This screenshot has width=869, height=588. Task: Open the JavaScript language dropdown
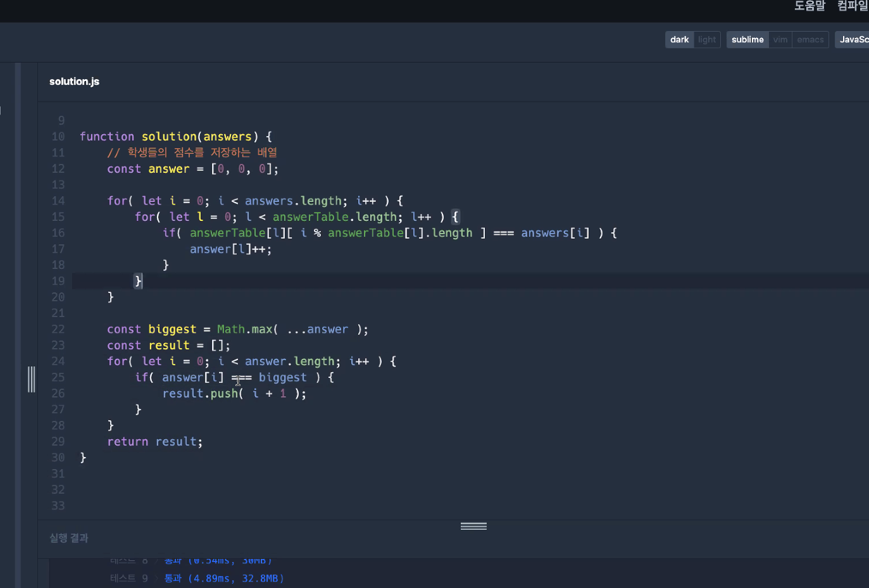[x=853, y=39]
